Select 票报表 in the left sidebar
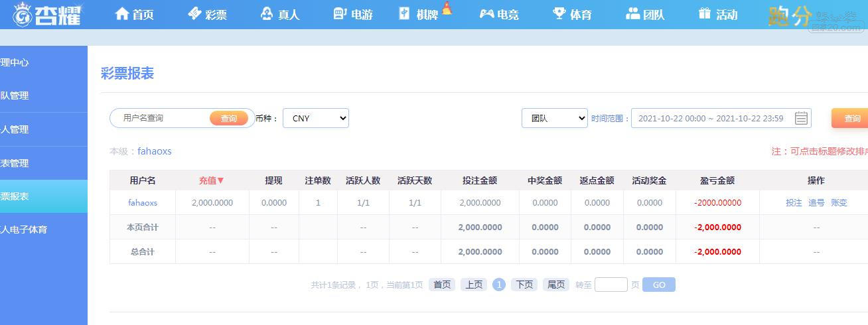This screenshot has height=325, width=868. click(x=44, y=196)
